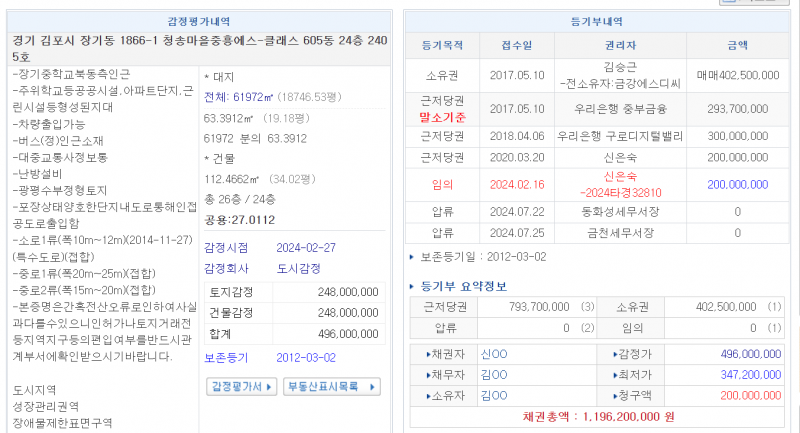Click the arrow bullet before 보존등기일 2012-03-02
This screenshot has width=800, height=433.
click(414, 258)
